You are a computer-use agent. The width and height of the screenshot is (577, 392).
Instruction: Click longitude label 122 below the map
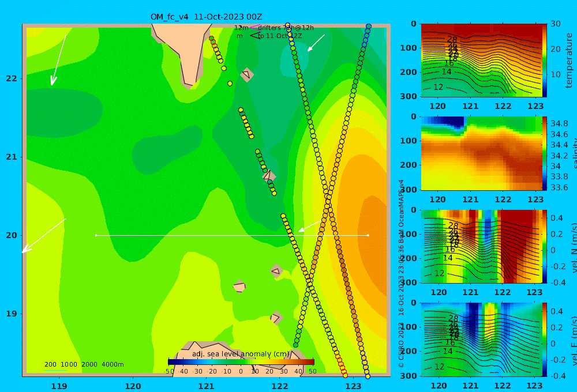(280, 386)
